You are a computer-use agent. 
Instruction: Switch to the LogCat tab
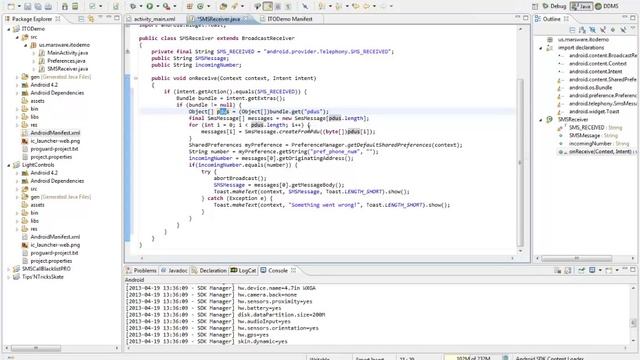click(244, 271)
